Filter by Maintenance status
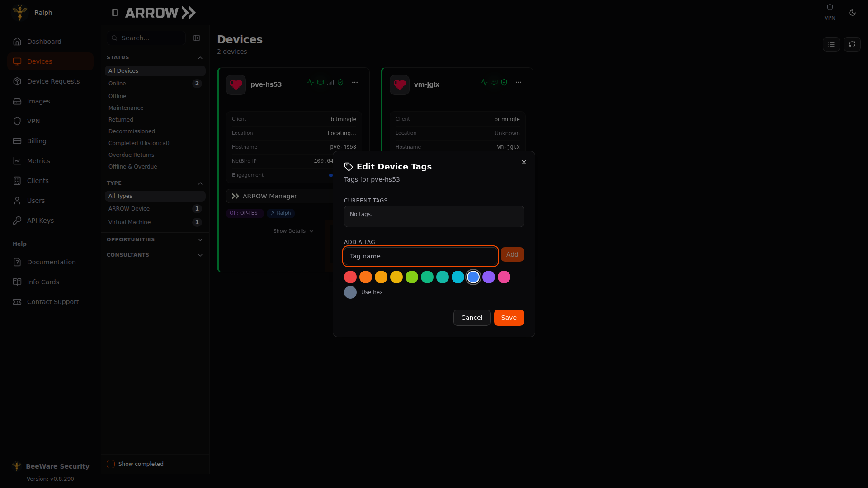868x488 pixels. pos(155,108)
